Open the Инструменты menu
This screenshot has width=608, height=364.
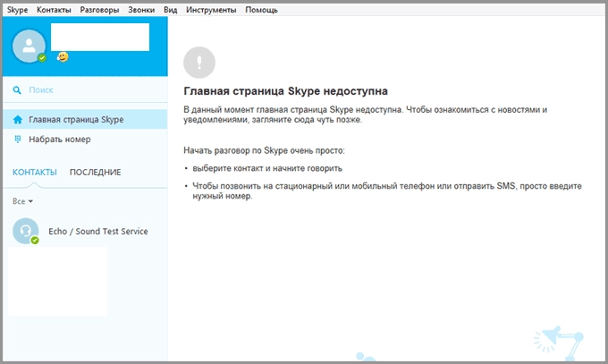pos(211,10)
